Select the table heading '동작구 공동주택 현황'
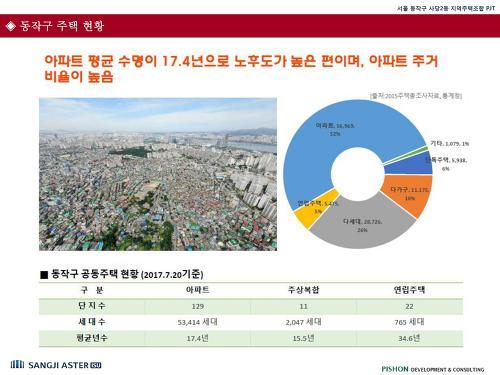Screen dimensions: 500x375 [95, 274]
